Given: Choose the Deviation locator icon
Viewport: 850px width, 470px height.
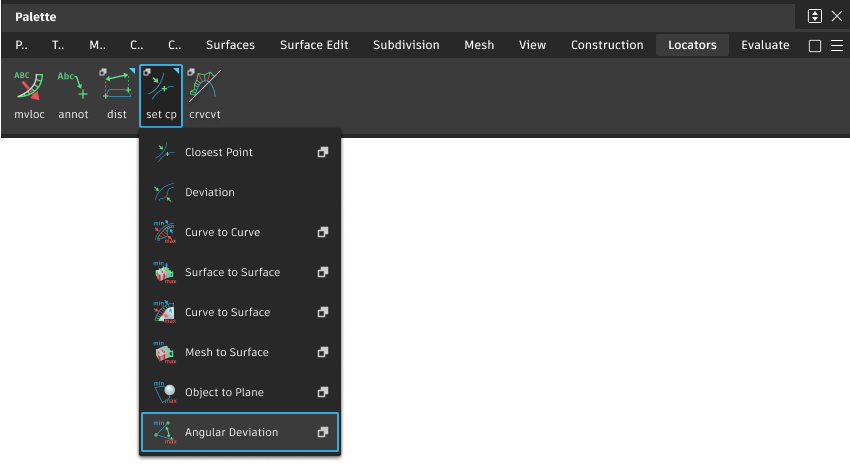Looking at the screenshot, I should (x=165, y=192).
